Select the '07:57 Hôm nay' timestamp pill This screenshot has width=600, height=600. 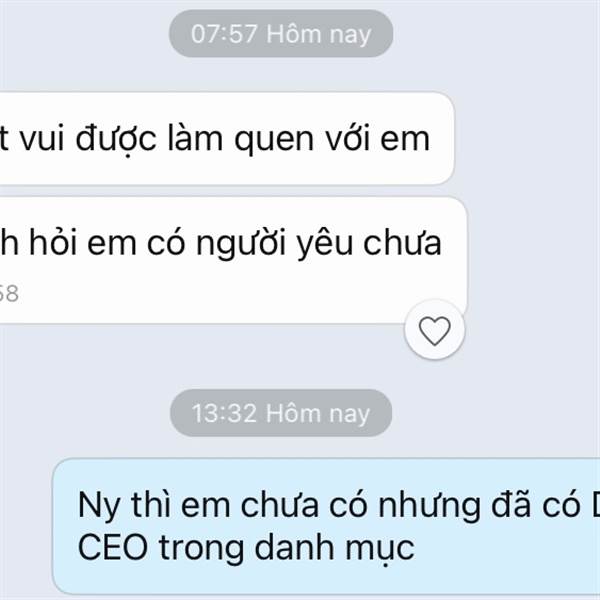281,34
